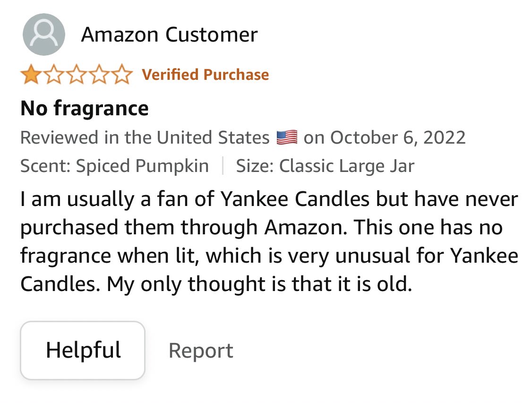Viewport: 532px width, 403px height.
Task: Click "Reviewed in the United States" text
Action: pyautogui.click(x=145, y=137)
